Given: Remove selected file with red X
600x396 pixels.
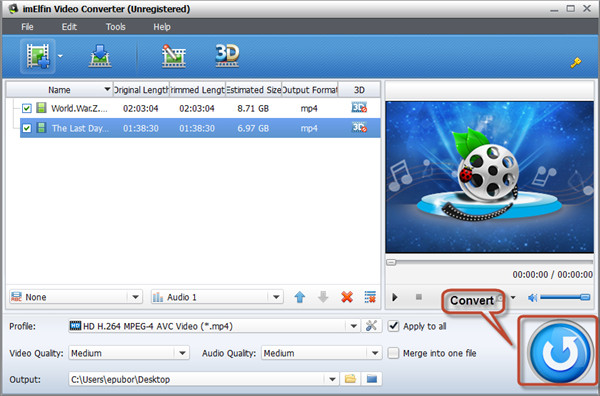Looking at the screenshot, I should [x=347, y=297].
